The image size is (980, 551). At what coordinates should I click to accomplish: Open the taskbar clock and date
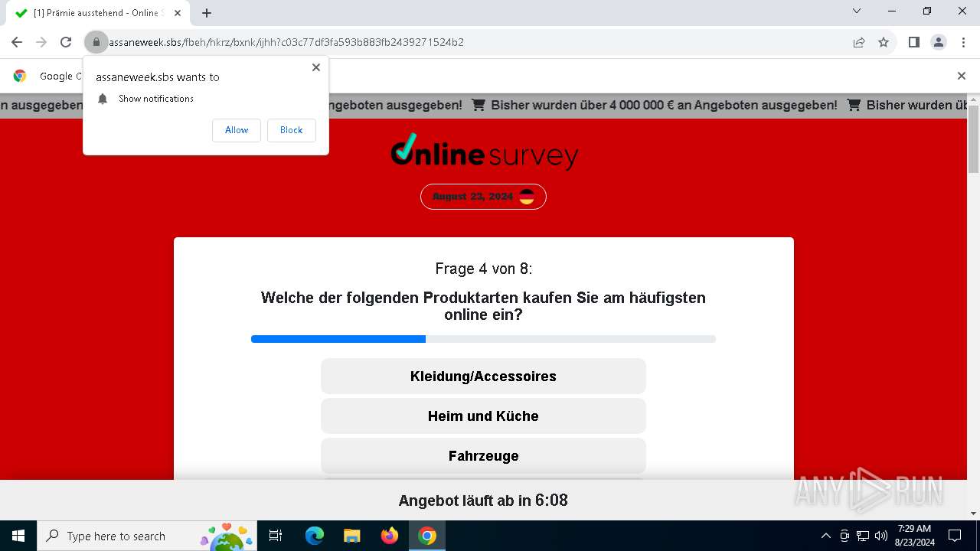pyautogui.click(x=914, y=536)
